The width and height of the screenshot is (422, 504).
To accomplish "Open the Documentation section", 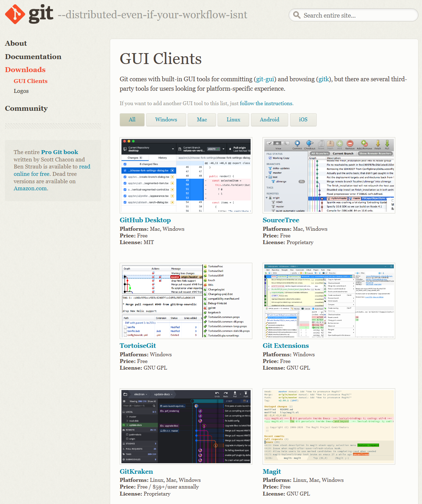I will (x=33, y=57).
